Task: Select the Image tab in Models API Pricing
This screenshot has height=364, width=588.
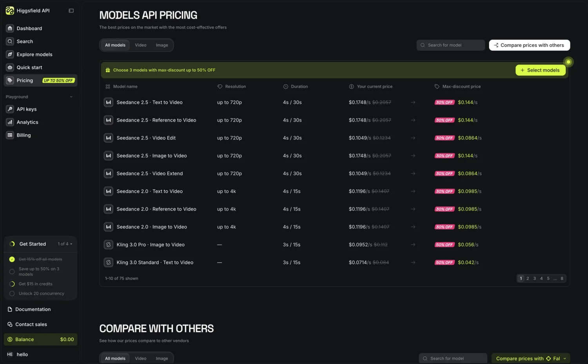Action: [162, 45]
